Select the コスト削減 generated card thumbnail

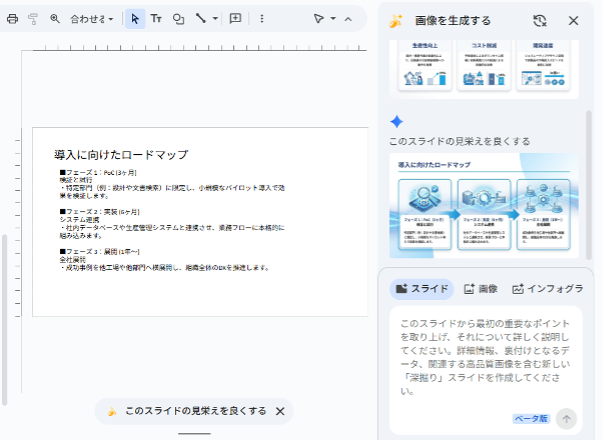pos(484,64)
